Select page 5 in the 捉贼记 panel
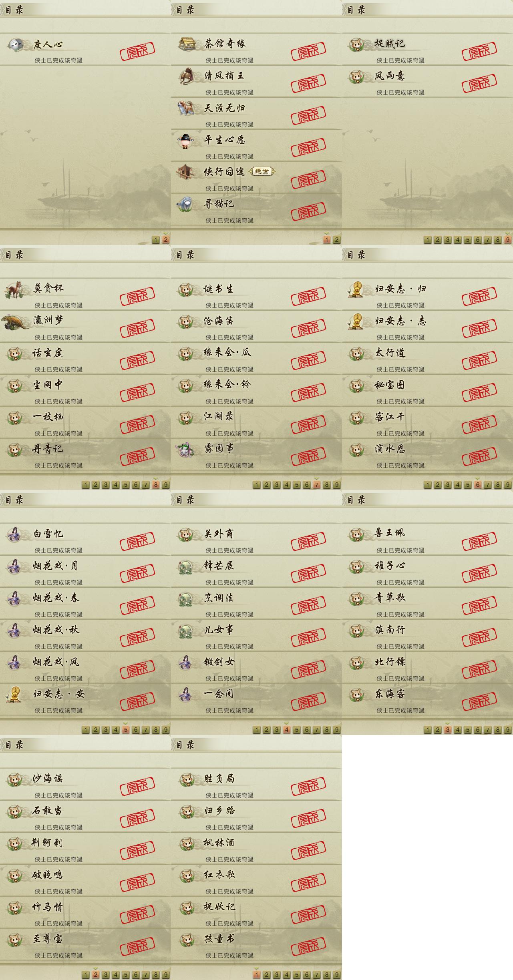The width and height of the screenshot is (513, 980). tap(468, 240)
